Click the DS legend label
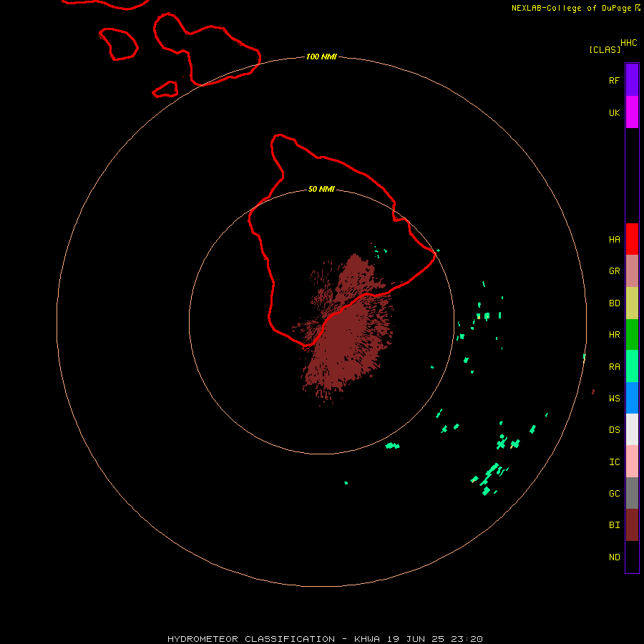The image size is (644, 644). pyautogui.click(x=614, y=430)
